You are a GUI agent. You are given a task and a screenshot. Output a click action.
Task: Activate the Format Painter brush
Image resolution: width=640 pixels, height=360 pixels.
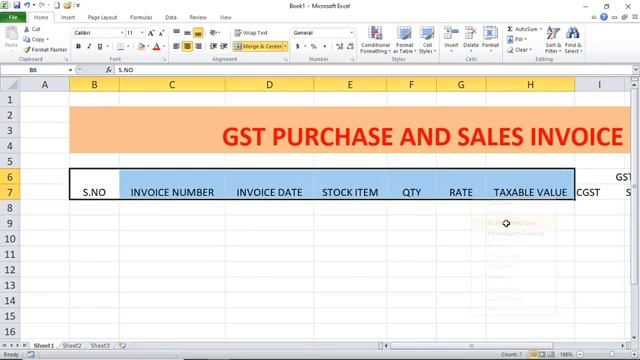click(x=27, y=50)
